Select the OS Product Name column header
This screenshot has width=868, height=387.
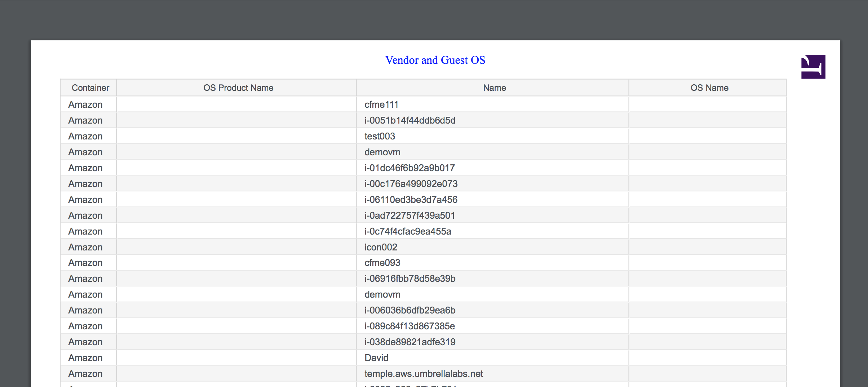pyautogui.click(x=236, y=88)
